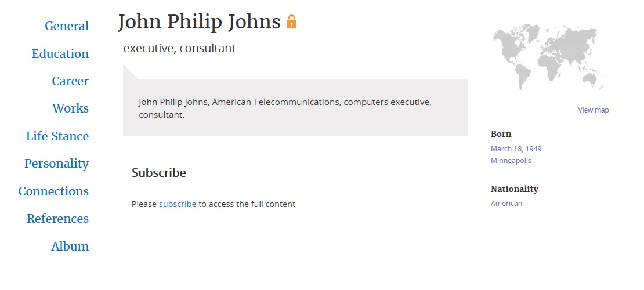Click the world map thumbnail

[x=547, y=57]
